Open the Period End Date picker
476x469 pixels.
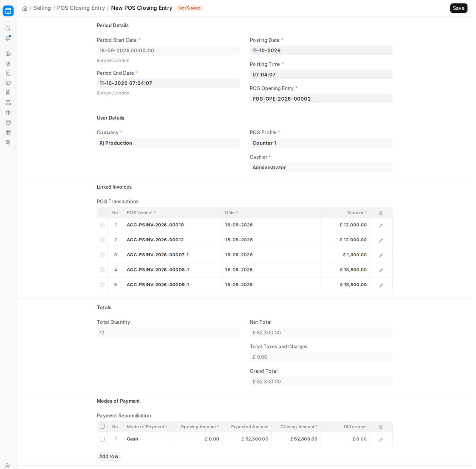[168, 83]
